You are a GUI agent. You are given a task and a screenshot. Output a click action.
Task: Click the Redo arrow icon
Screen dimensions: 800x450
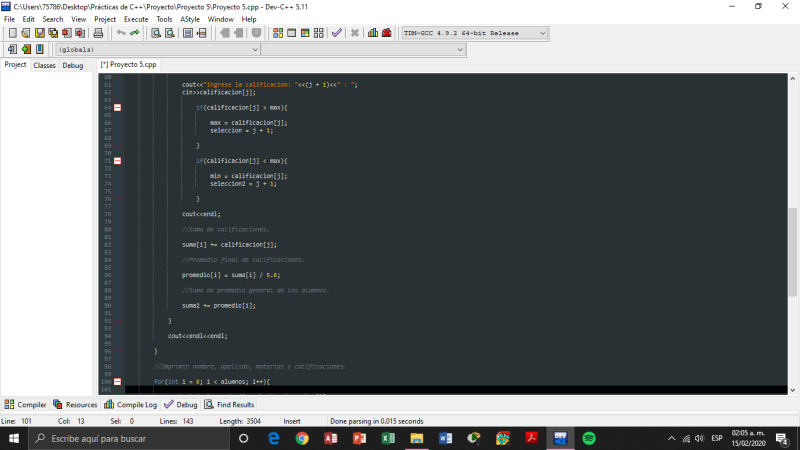pos(135,33)
